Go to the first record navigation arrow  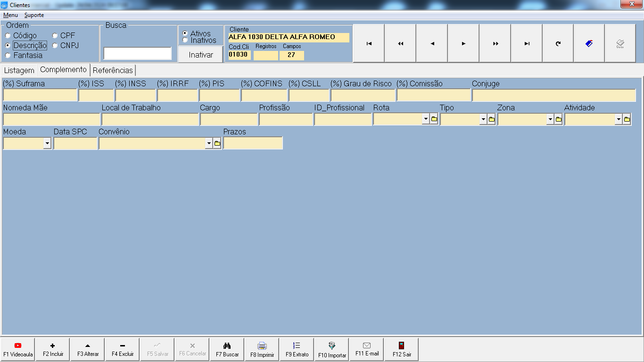(369, 44)
